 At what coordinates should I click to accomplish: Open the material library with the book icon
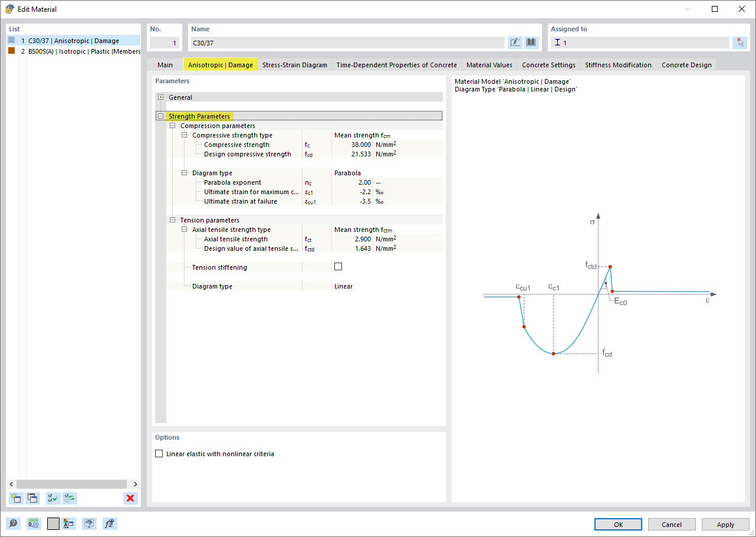(x=530, y=42)
